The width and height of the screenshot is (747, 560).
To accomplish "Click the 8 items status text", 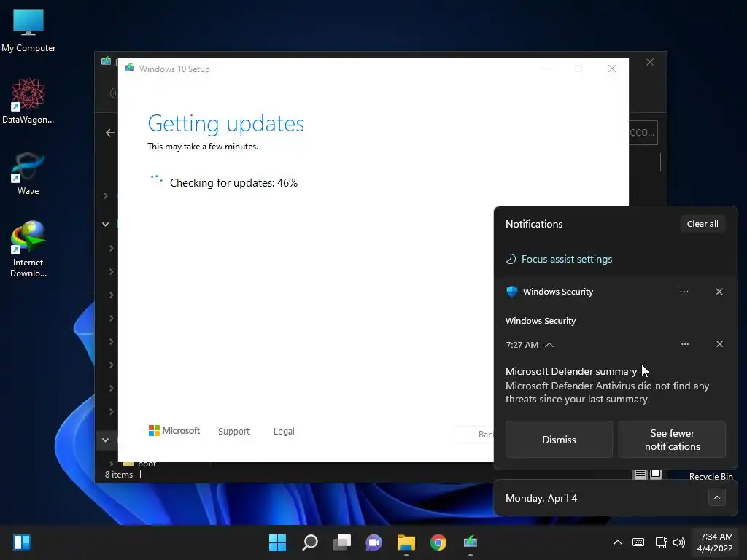I will (x=119, y=475).
